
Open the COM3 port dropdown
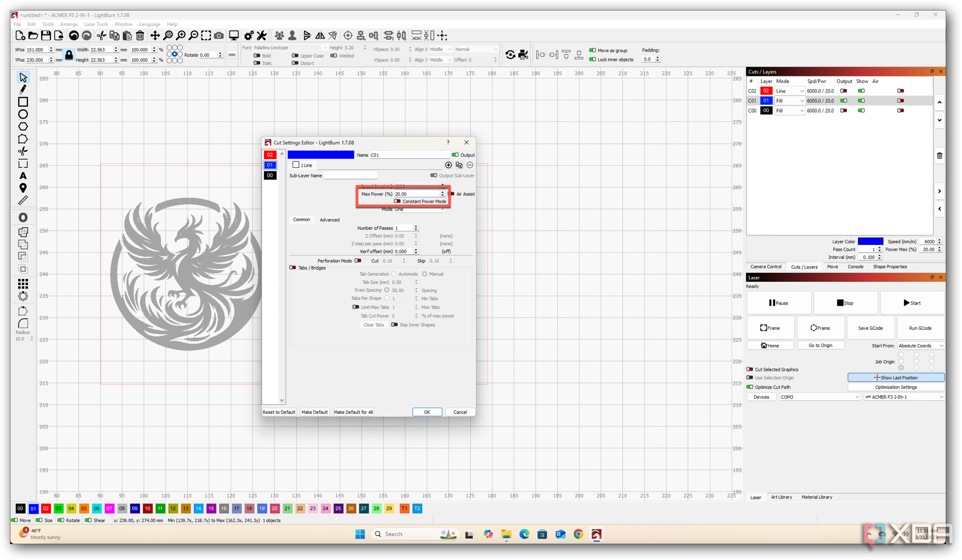coord(820,397)
